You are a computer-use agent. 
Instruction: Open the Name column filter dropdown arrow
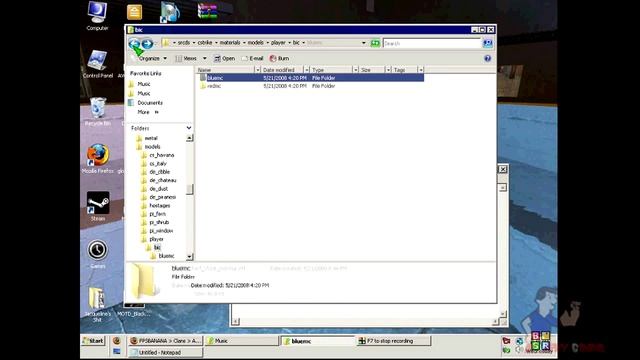coord(258,70)
